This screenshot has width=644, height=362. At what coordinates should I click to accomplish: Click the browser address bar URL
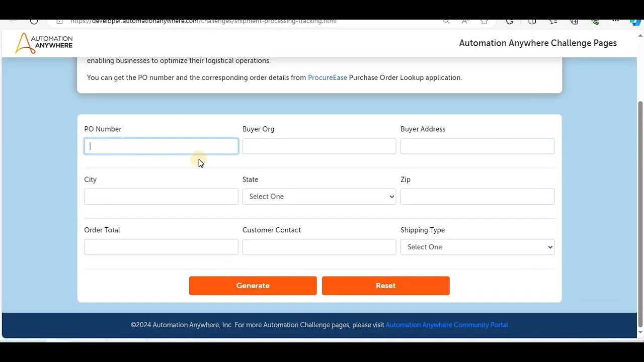[203, 21]
